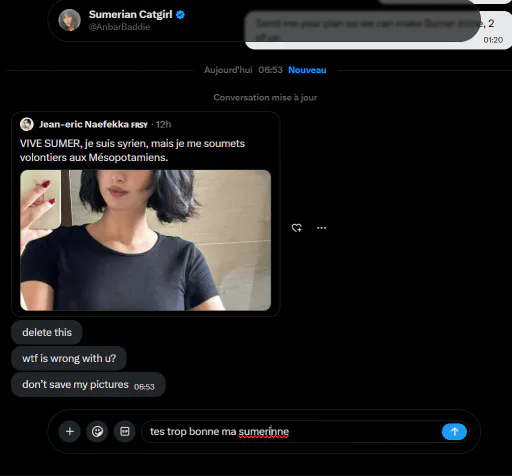Open the emoji picker icon

pos(97,432)
